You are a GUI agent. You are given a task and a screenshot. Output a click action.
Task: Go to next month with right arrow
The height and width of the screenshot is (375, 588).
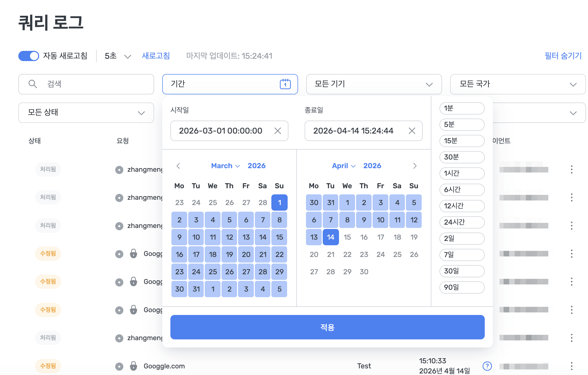[x=415, y=166]
